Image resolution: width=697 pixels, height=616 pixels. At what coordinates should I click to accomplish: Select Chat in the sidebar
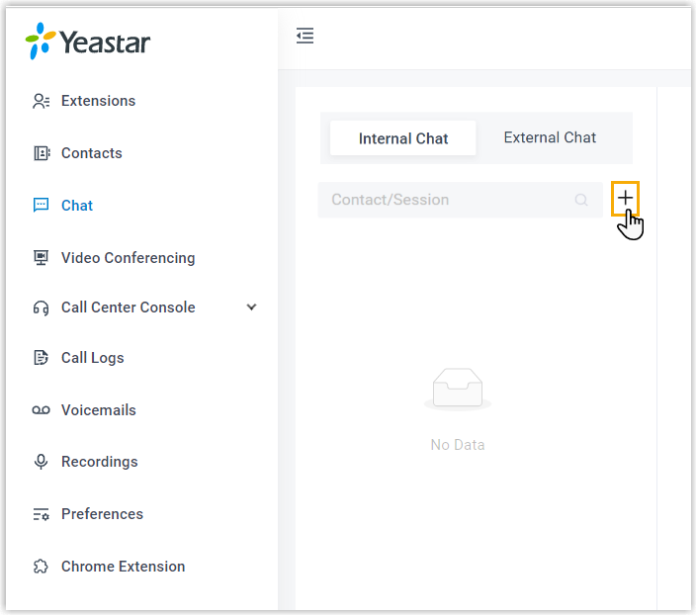pyautogui.click(x=77, y=206)
